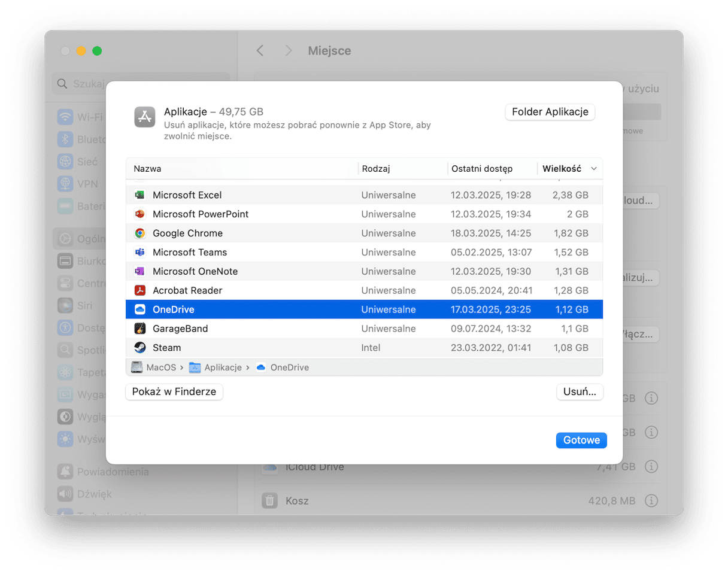Open Dźwięk (sound) in the settings sidebar

85,494
